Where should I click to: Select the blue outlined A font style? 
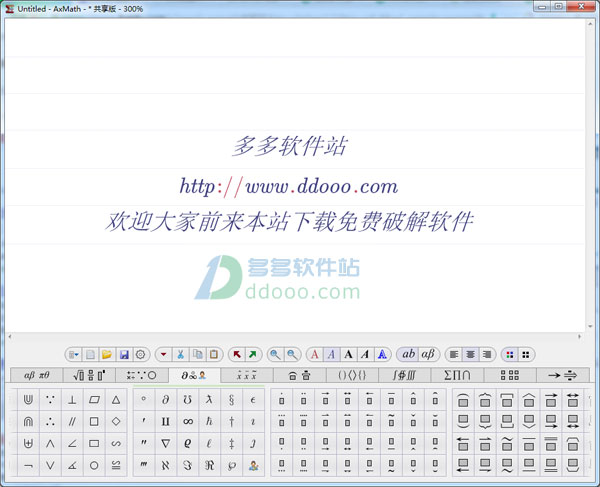pos(382,355)
